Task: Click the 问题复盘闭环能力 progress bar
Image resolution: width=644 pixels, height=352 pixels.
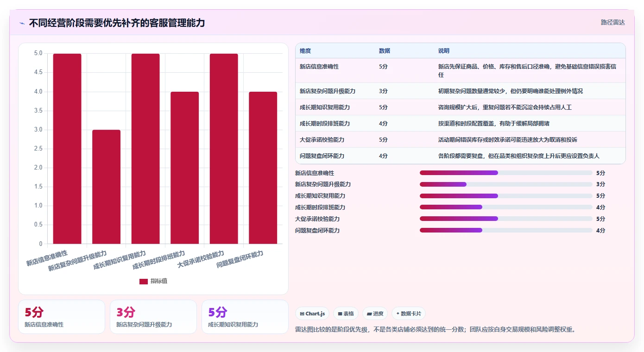Action: click(506, 230)
